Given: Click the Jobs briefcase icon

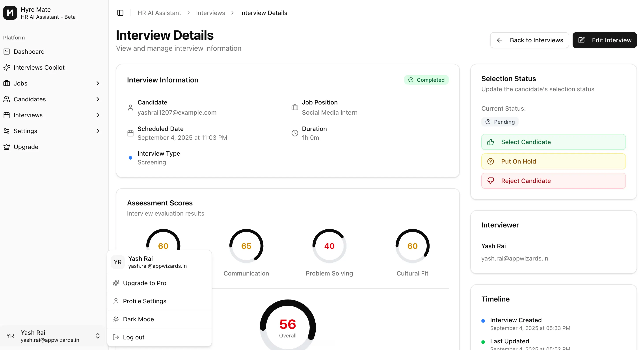Looking at the screenshot, I should (x=7, y=83).
